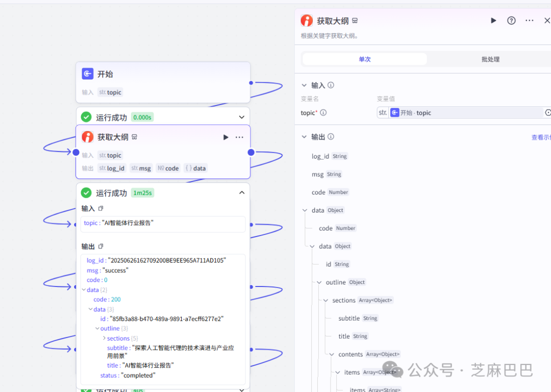Collapse the 输入 section in side panel

(304, 85)
